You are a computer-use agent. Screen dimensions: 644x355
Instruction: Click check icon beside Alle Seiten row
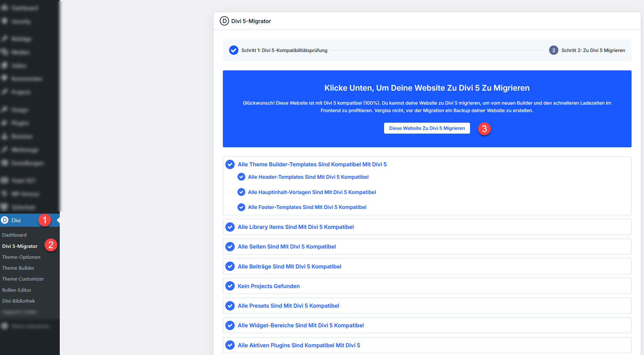pyautogui.click(x=230, y=247)
